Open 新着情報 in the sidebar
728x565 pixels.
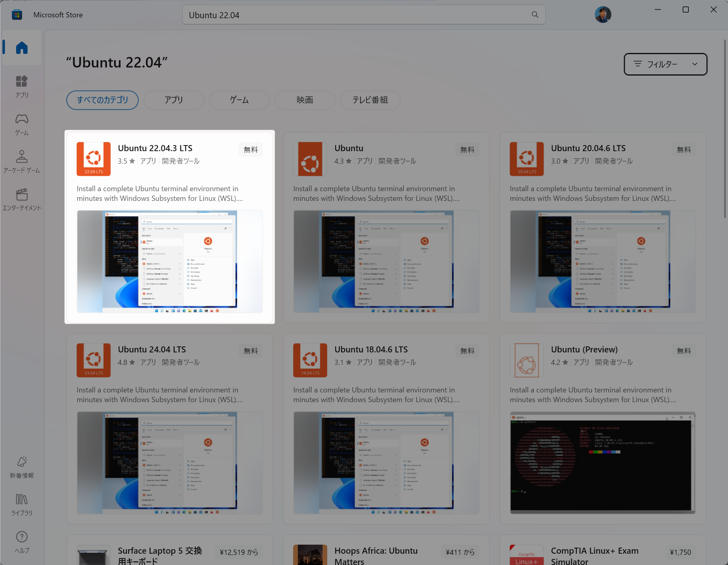pos(22,467)
